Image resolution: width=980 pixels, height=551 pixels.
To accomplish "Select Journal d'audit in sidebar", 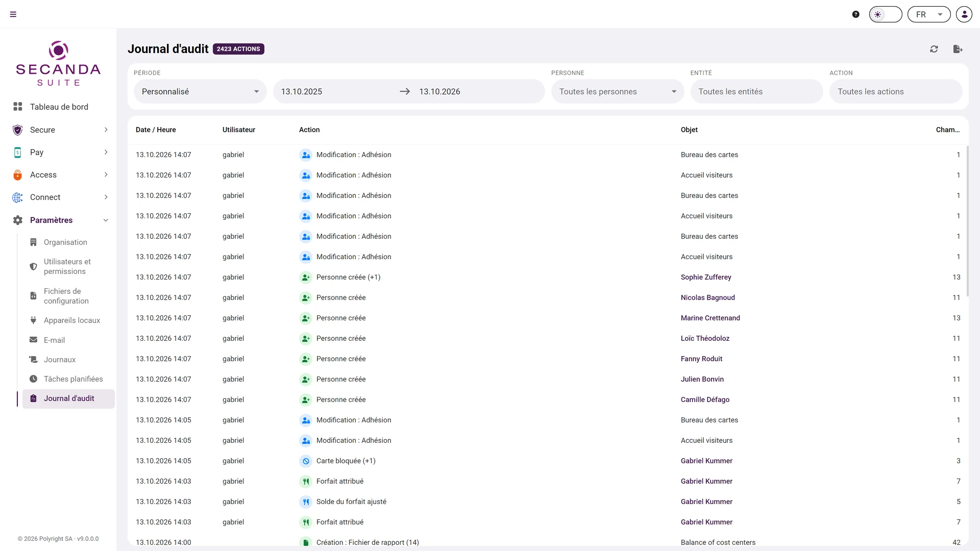I will [68, 398].
